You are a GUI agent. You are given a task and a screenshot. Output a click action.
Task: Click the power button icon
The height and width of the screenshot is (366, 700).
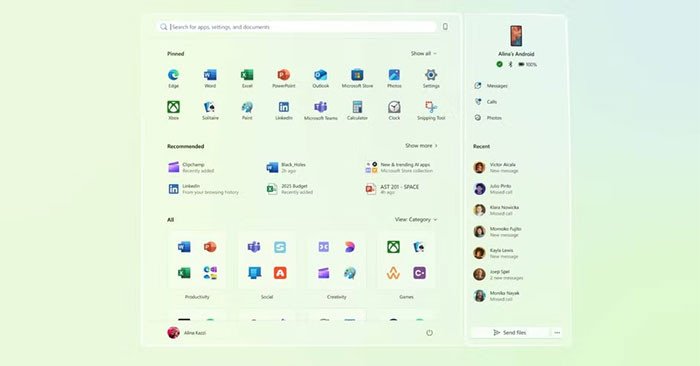[x=429, y=333]
